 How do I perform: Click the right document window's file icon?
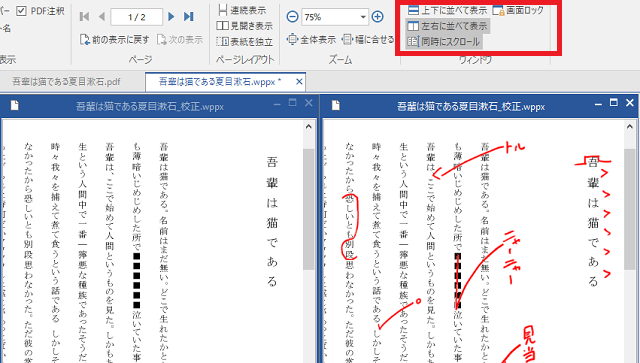[x=336, y=106]
